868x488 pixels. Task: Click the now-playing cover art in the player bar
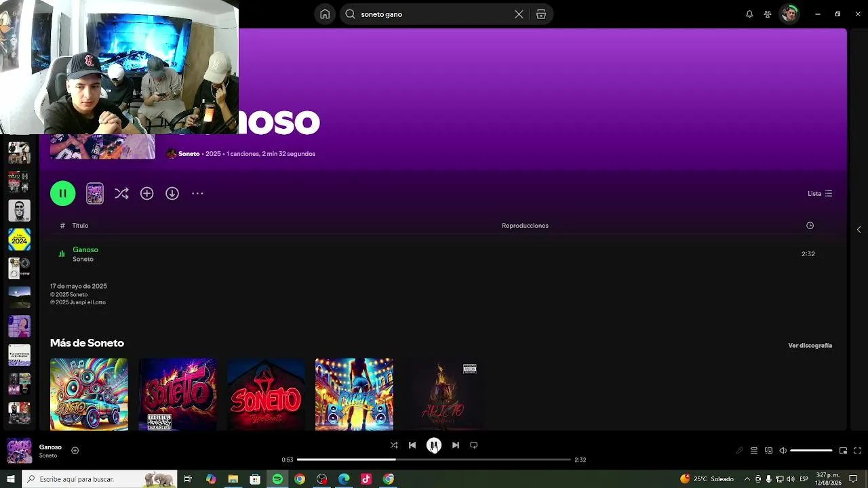(x=19, y=451)
